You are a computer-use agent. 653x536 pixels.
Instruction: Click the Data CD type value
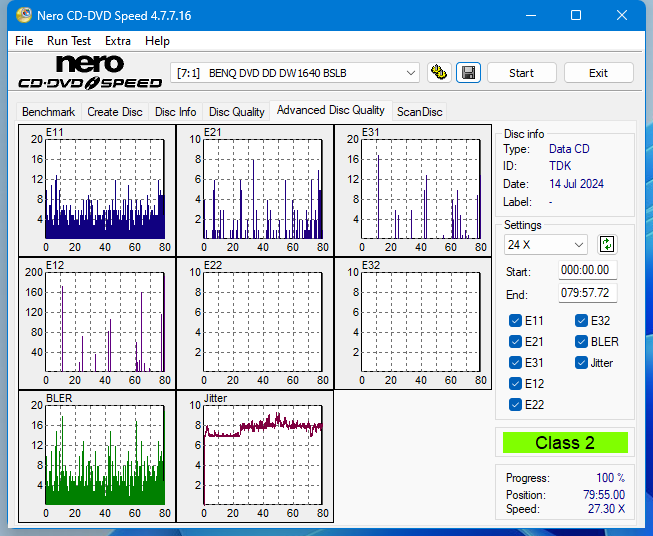[x=569, y=149]
